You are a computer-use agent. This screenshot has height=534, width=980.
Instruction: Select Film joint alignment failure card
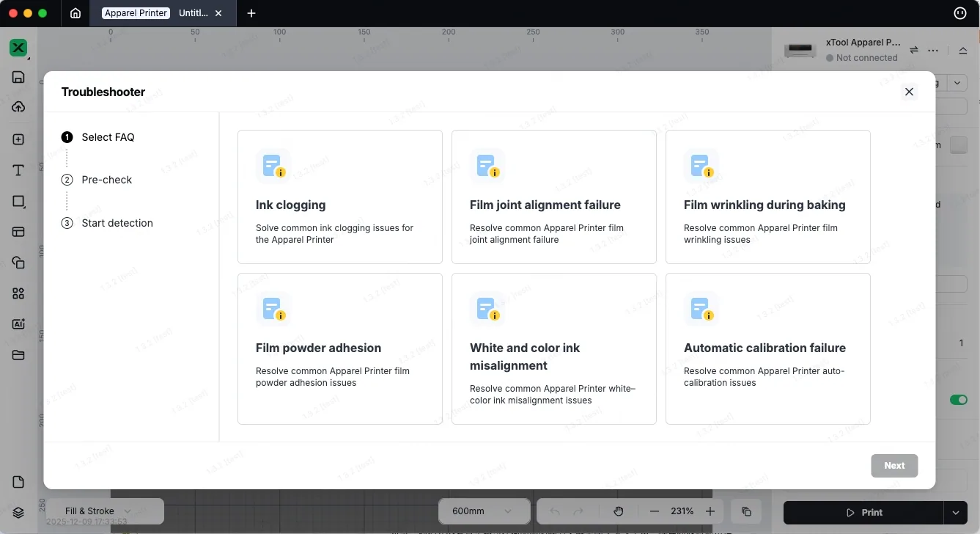click(x=554, y=197)
